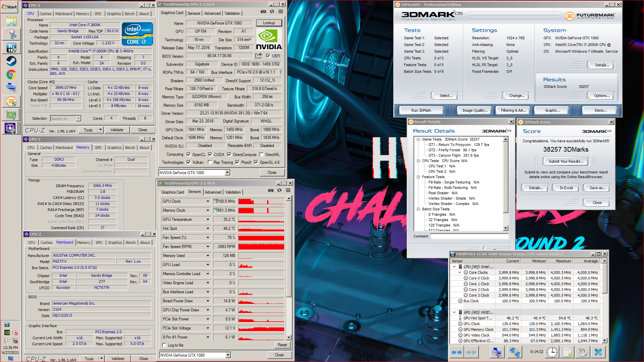Image resolution: width=644 pixels, height=362 pixels.
Task: Click the HWiNFO networked computers icon
Action: [514, 352]
